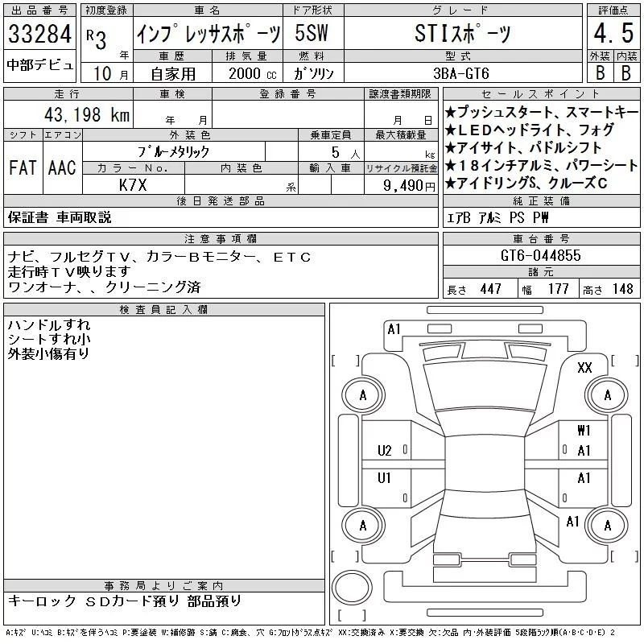Click the U2 dent mark on left door
The height and width of the screenshot is (644, 644).
point(385,451)
